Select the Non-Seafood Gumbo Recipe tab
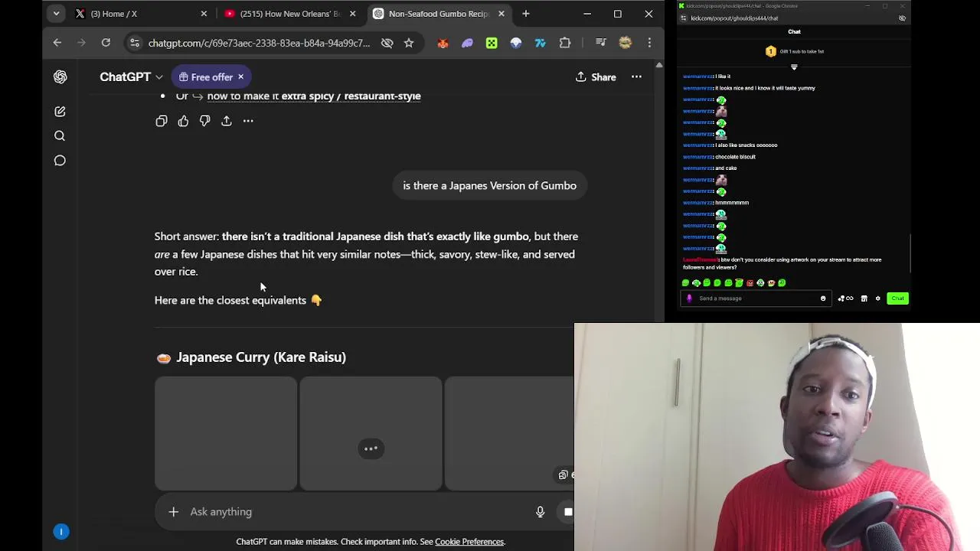The image size is (980, 551). coord(438,14)
